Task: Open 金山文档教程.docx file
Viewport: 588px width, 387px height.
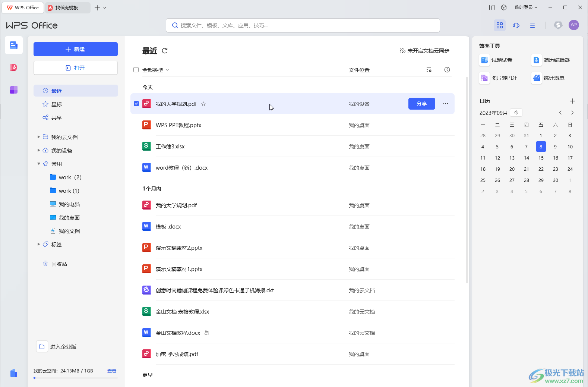Action: (x=293, y=333)
